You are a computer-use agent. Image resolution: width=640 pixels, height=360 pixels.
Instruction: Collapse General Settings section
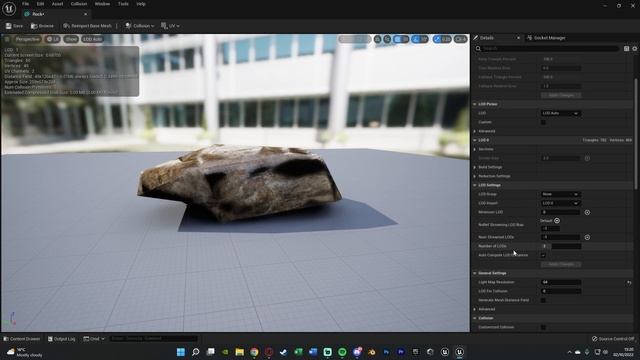point(475,273)
